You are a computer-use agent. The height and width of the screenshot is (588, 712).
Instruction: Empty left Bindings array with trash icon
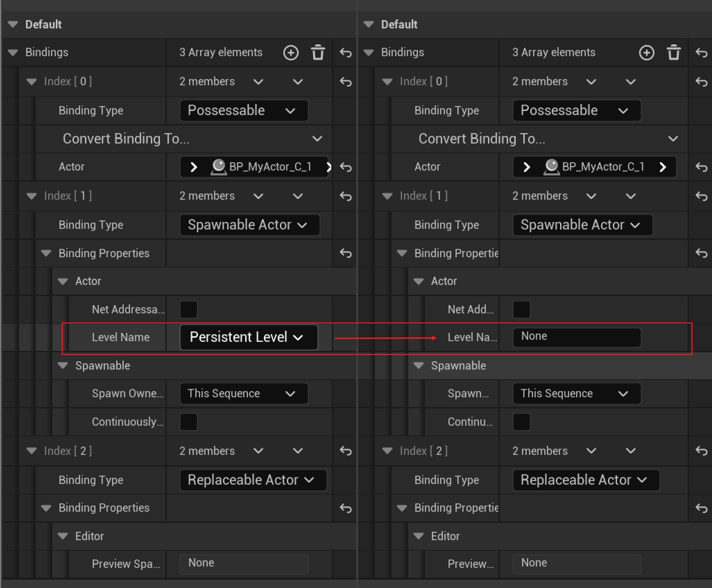pyautogui.click(x=318, y=53)
